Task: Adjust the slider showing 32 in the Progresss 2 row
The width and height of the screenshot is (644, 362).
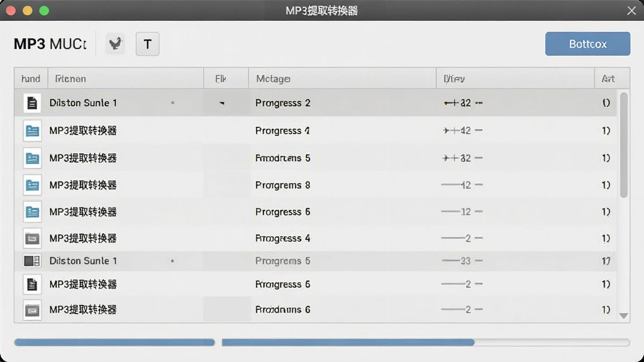Action: tap(462, 103)
